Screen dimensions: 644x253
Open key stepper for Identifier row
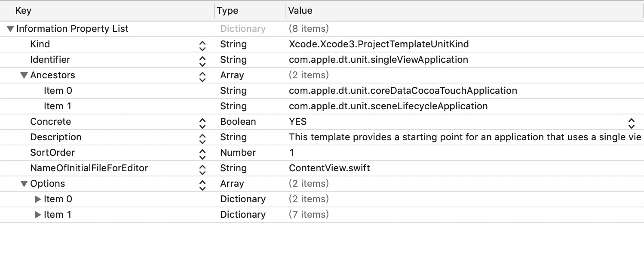[x=202, y=60]
